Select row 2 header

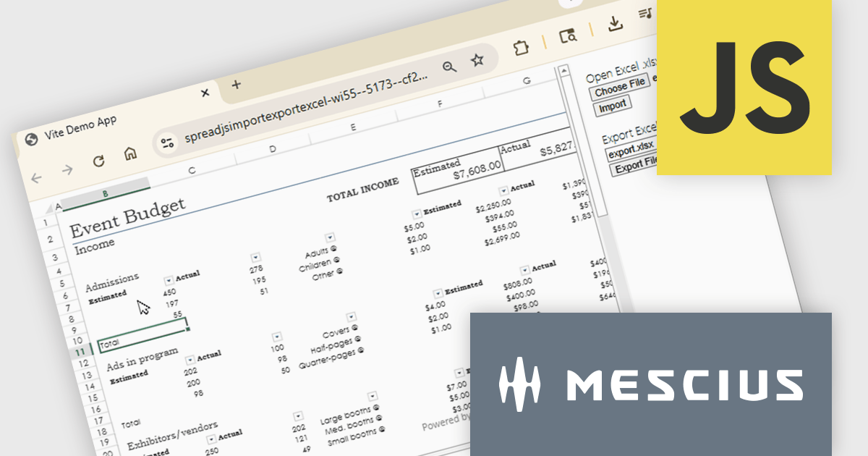coord(51,240)
